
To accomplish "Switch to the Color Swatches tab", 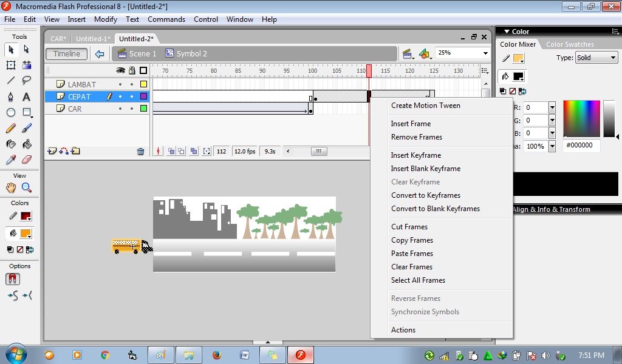I will (570, 44).
